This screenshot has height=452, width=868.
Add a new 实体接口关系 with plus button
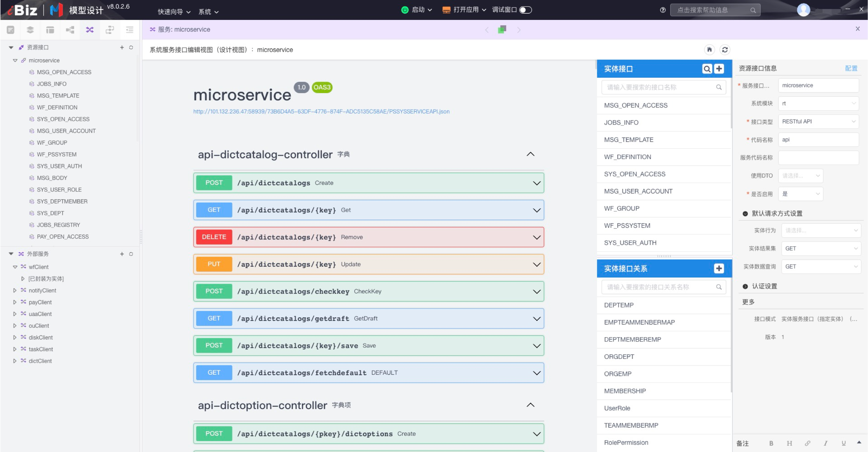pos(719,268)
